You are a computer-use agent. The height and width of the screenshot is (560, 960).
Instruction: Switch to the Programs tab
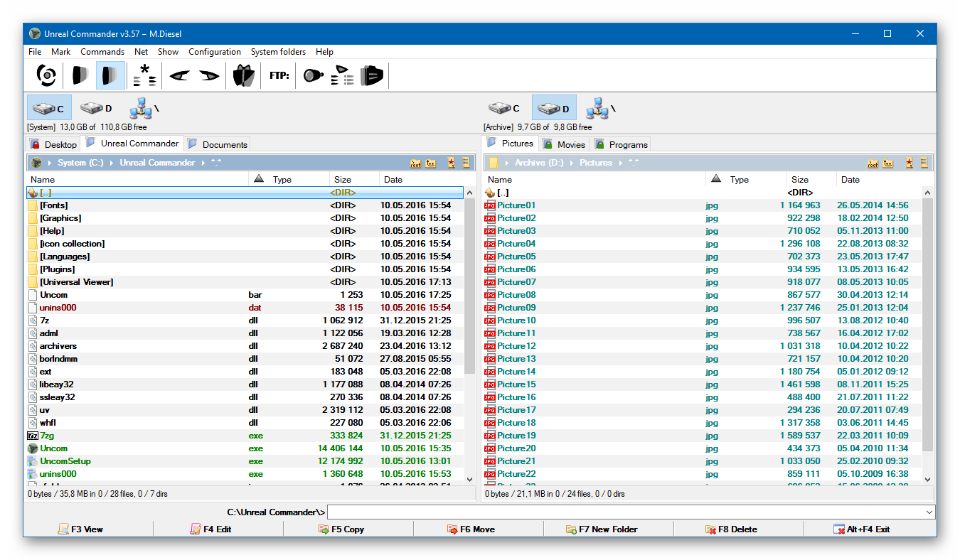tap(621, 144)
